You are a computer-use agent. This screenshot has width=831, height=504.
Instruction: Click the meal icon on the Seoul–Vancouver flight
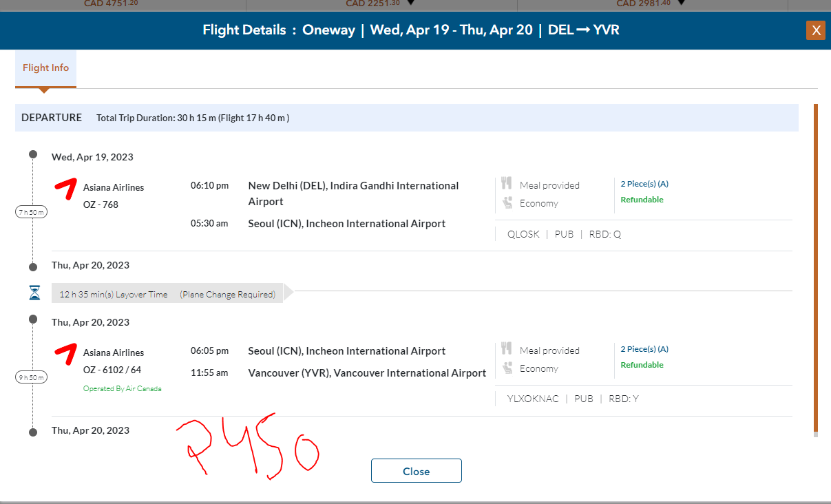(x=507, y=349)
